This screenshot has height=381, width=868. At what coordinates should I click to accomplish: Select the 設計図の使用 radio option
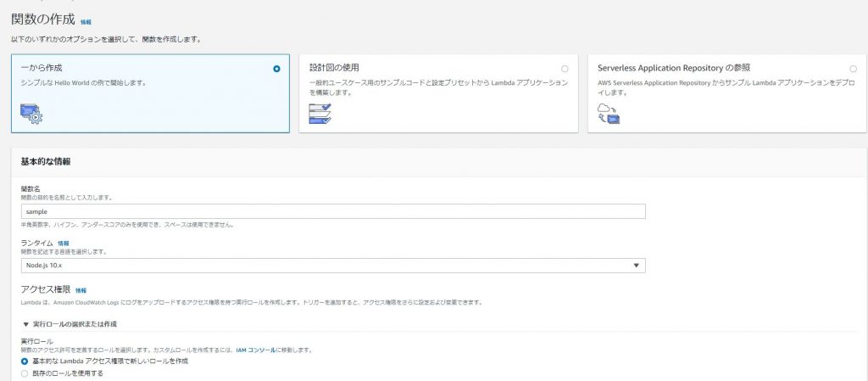564,69
